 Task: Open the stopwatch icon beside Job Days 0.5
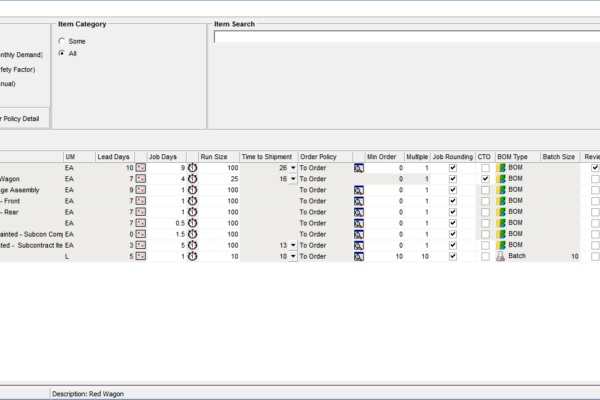click(192, 223)
